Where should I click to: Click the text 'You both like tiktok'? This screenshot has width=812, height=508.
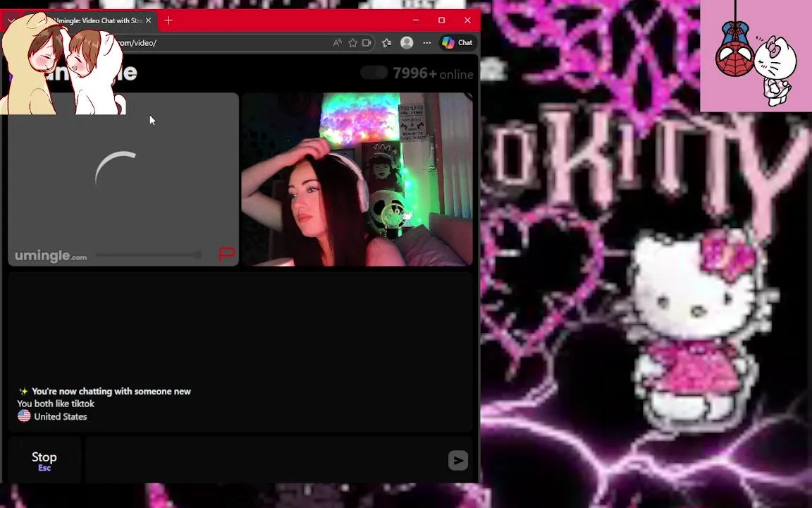click(56, 404)
